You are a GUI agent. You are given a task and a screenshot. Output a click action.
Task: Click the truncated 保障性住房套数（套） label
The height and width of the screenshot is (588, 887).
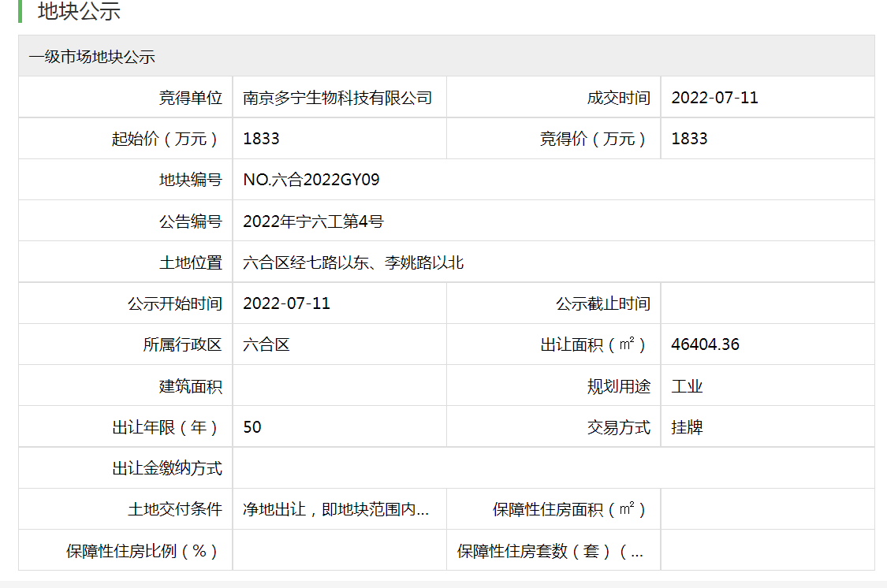[x=550, y=551]
